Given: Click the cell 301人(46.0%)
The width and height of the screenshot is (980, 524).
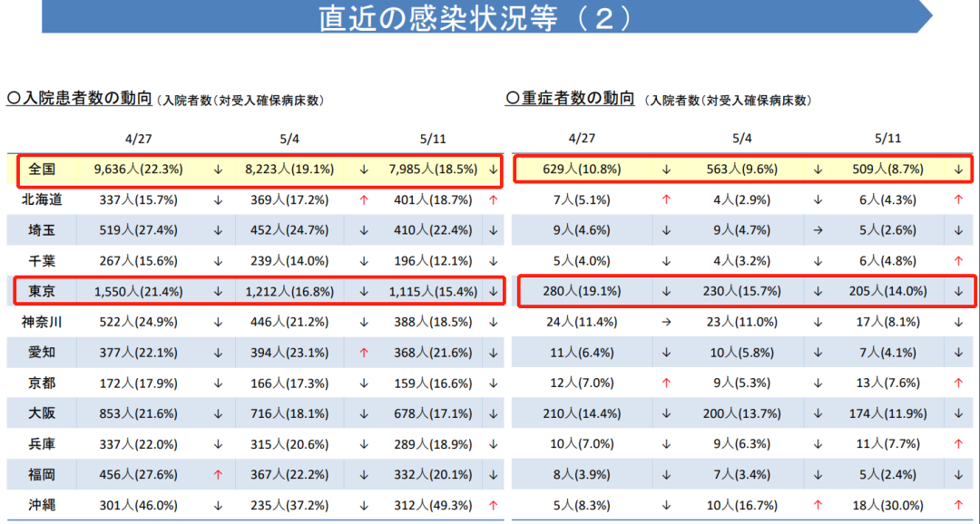Looking at the screenshot, I should click(x=139, y=505).
